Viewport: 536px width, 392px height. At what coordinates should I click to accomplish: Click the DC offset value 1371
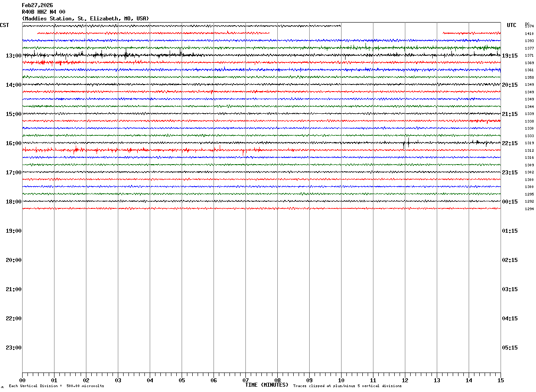[x=529, y=55]
